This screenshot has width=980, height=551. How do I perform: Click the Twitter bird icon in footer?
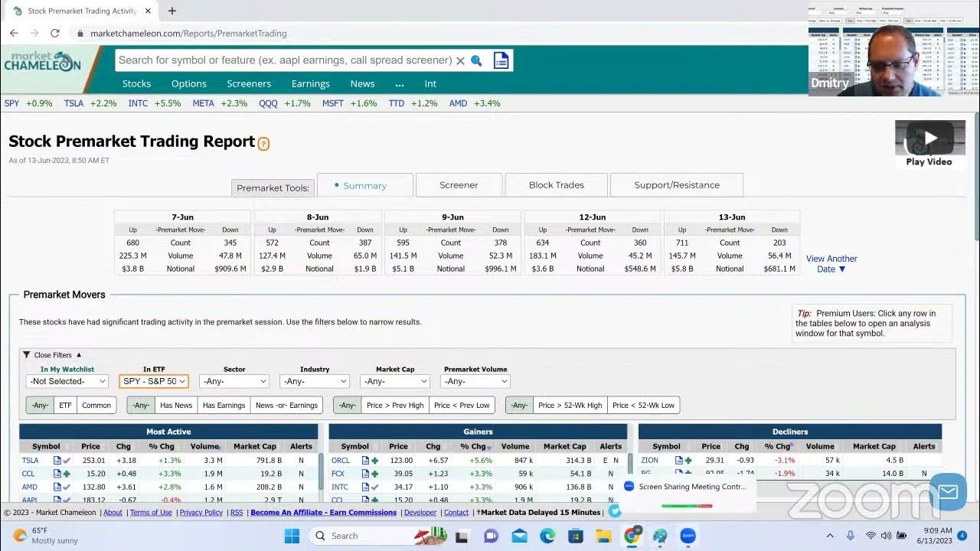click(x=614, y=512)
